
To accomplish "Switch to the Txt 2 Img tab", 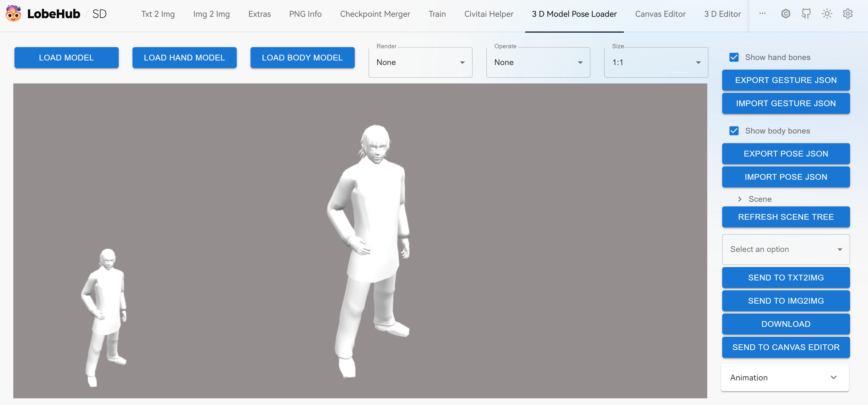I will pos(158,14).
